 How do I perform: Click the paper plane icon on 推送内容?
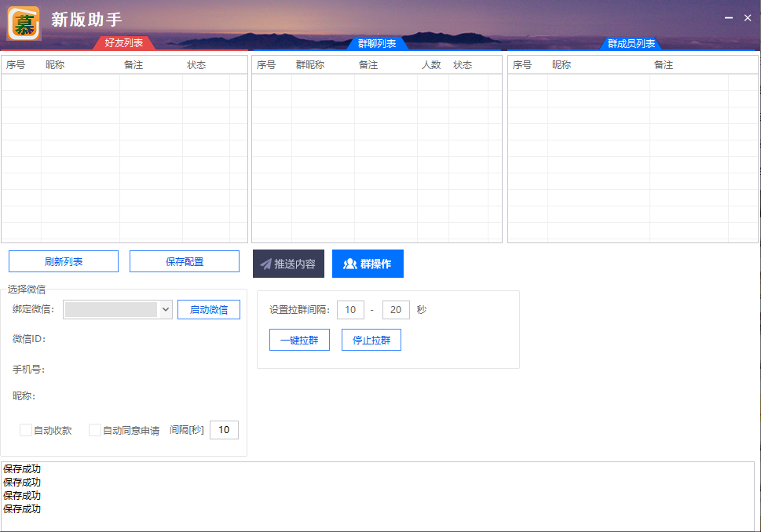point(266,264)
